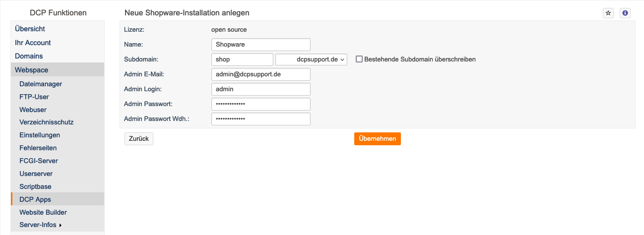Click the favorite star icon
The height and width of the screenshot is (235, 644).
pos(608,13)
